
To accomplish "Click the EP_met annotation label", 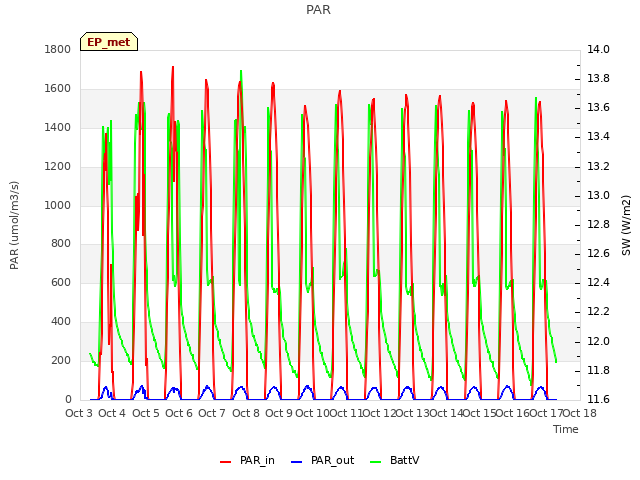I will click(x=109, y=42).
